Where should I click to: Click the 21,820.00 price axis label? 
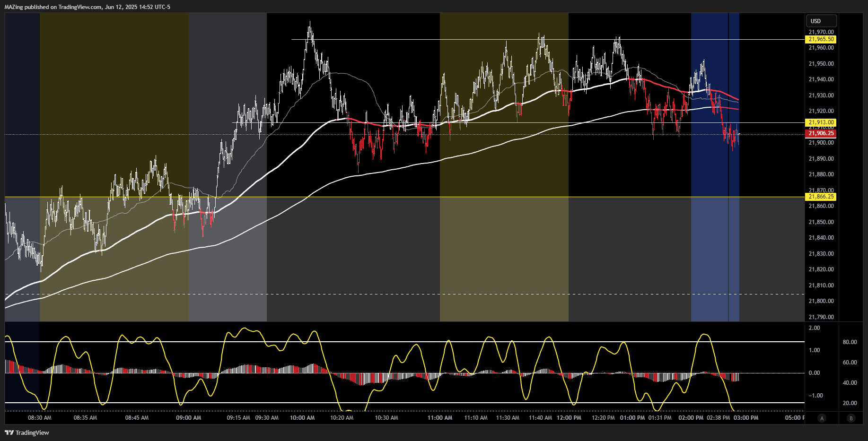pos(821,269)
